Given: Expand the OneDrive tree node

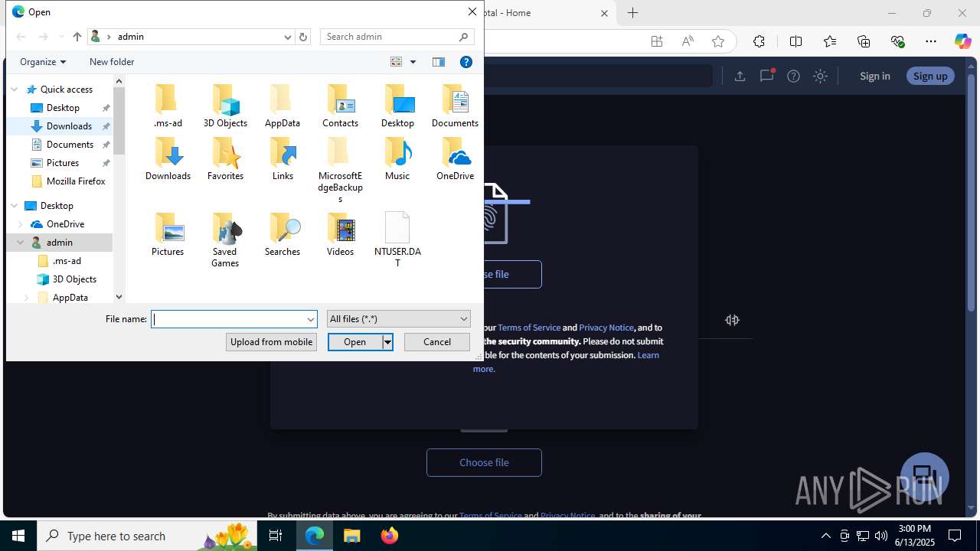Looking at the screenshot, I should point(21,224).
